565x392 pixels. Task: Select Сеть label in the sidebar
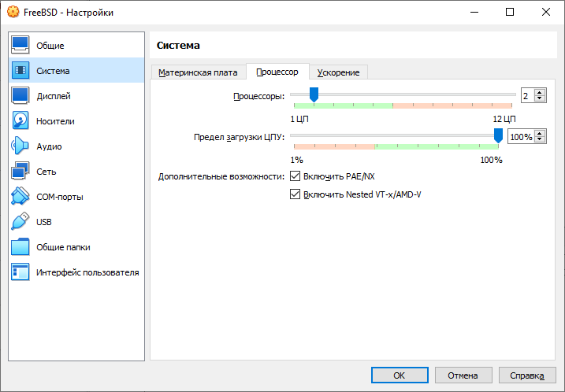[x=46, y=172]
